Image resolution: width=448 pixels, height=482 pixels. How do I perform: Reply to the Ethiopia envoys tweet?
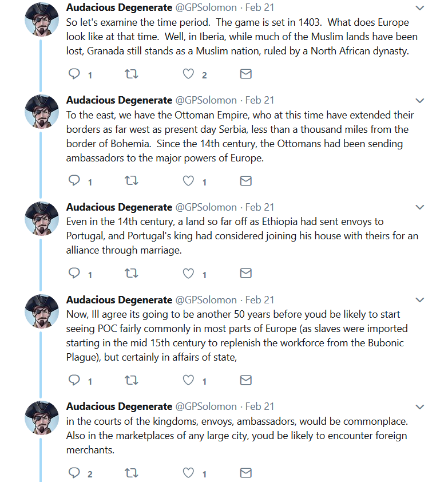[74, 273]
